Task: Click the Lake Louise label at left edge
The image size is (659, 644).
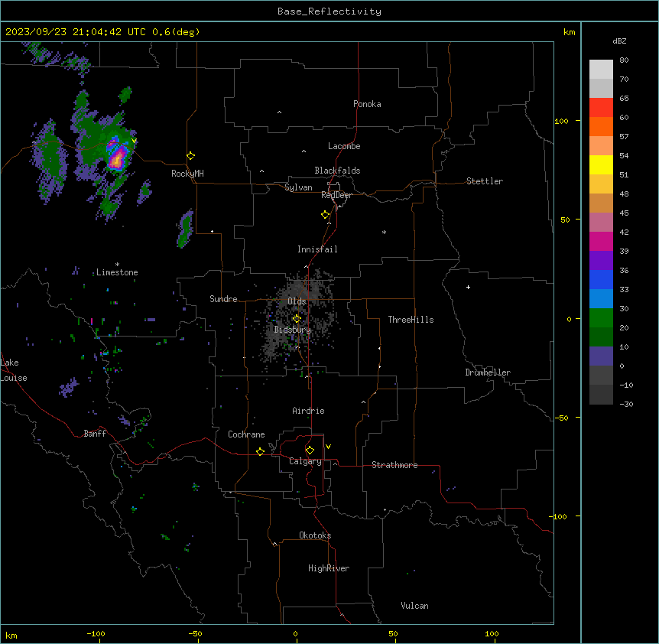Action: pyautogui.click(x=13, y=370)
